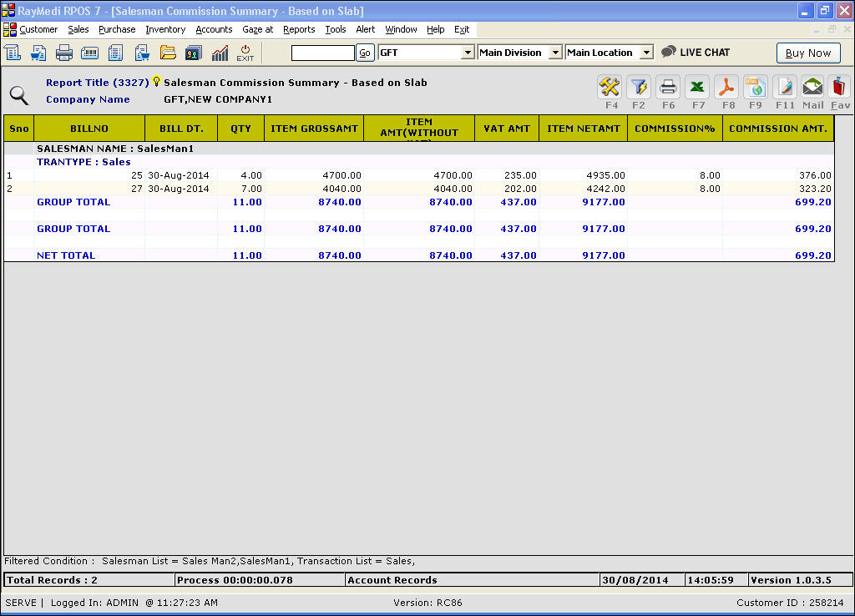Click the COMMISSION AMT. column header
This screenshot has width=855, height=616.
[777, 129]
